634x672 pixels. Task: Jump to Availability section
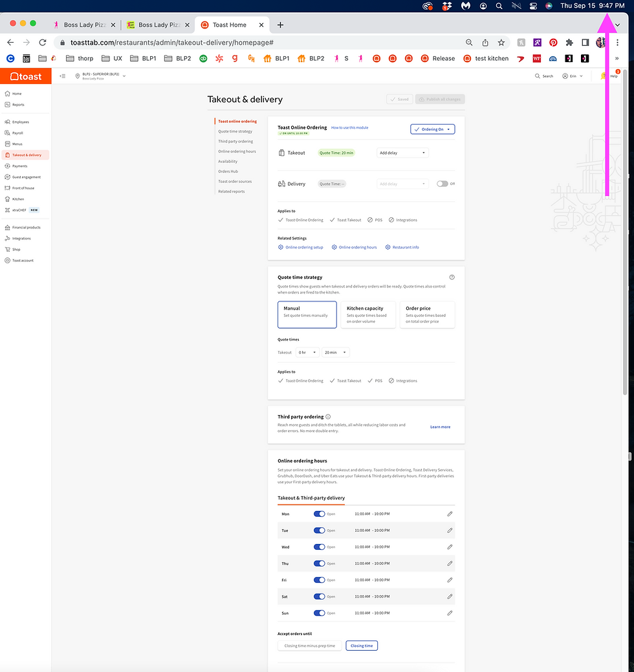pyautogui.click(x=228, y=162)
